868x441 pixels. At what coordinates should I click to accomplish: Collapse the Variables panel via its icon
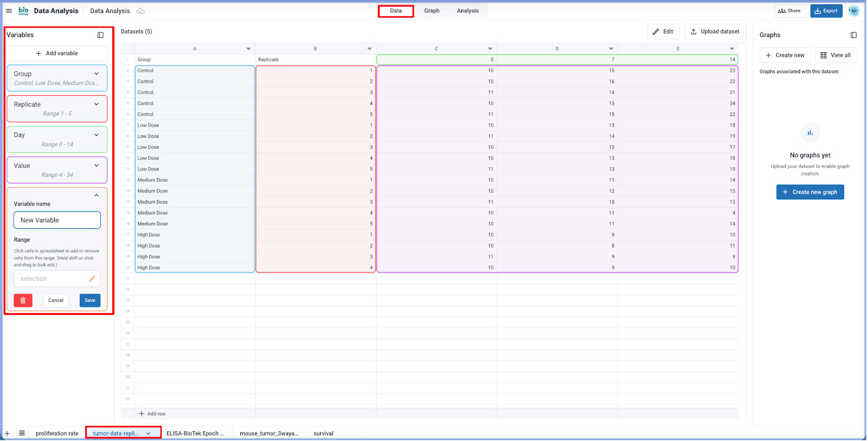pos(100,35)
